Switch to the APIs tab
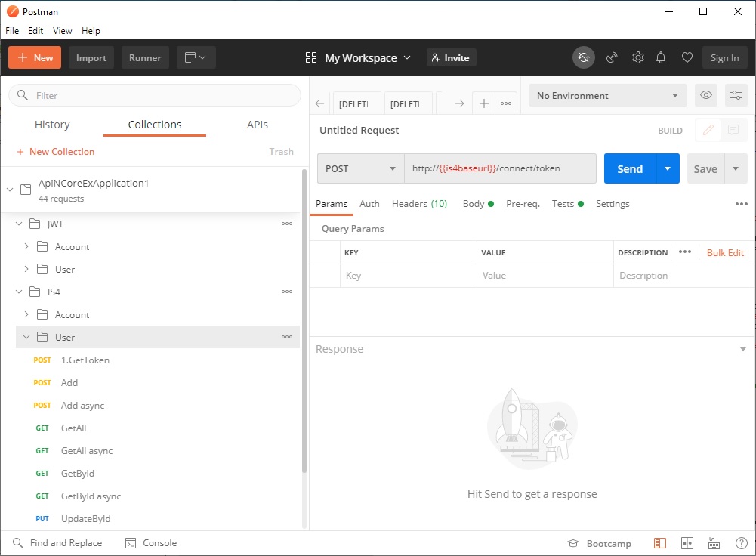 pyautogui.click(x=258, y=125)
